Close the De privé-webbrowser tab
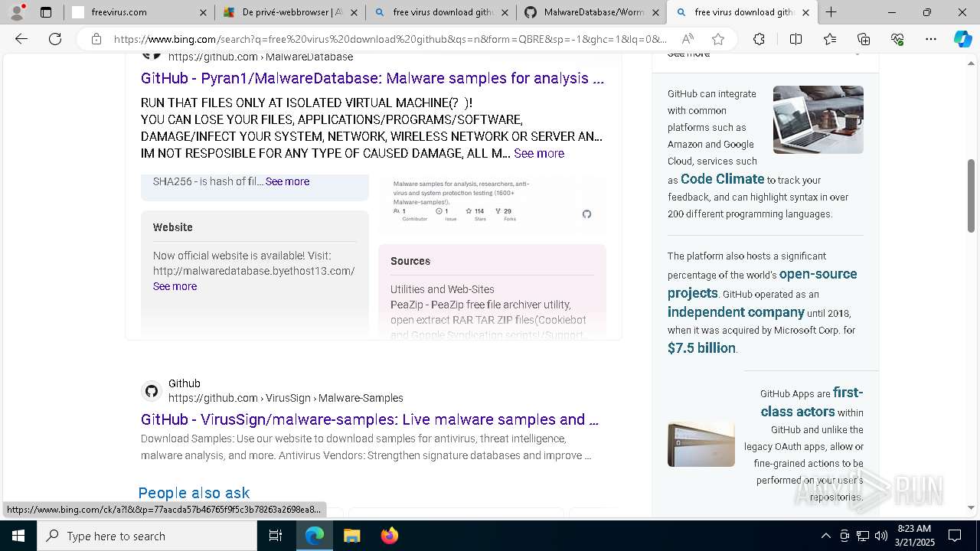 (x=354, y=12)
